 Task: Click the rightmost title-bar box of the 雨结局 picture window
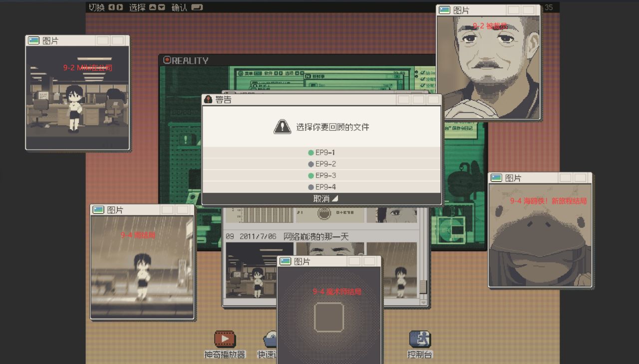click(182, 210)
